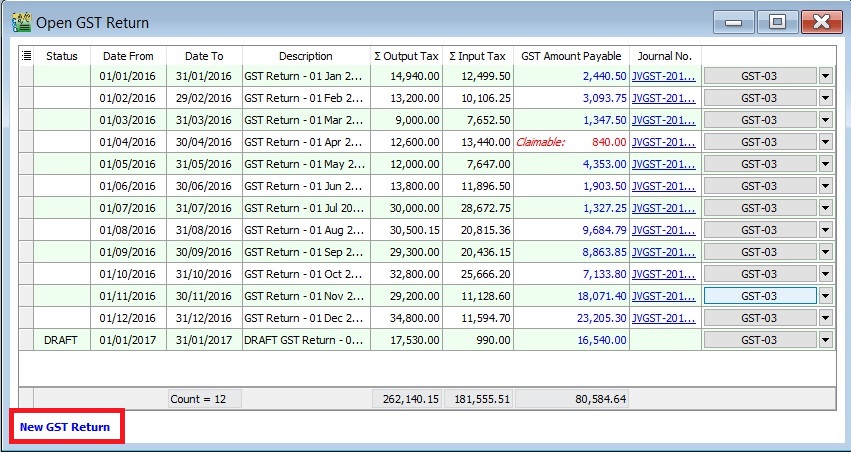The image size is (851, 452).
Task: Open GST-03 dropdown arrow for June 2016
Action: point(826,186)
